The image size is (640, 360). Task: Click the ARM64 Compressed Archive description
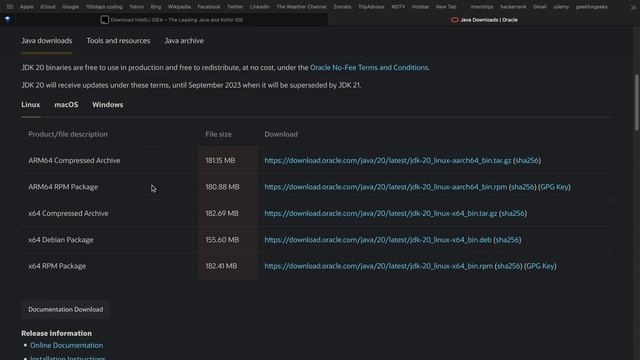click(x=74, y=160)
